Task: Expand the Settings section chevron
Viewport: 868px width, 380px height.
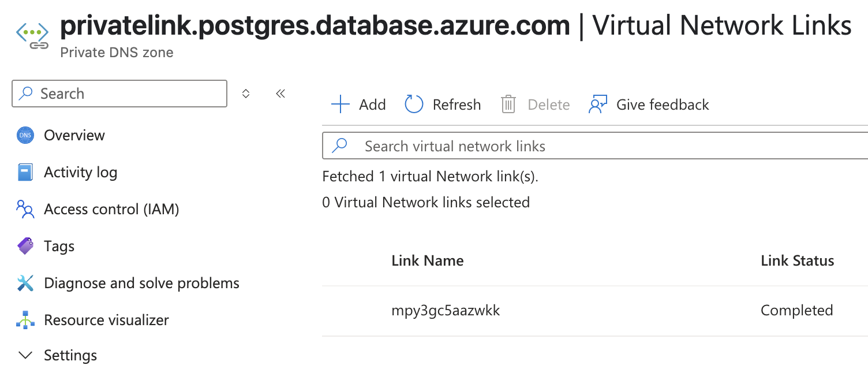Action: point(25,355)
